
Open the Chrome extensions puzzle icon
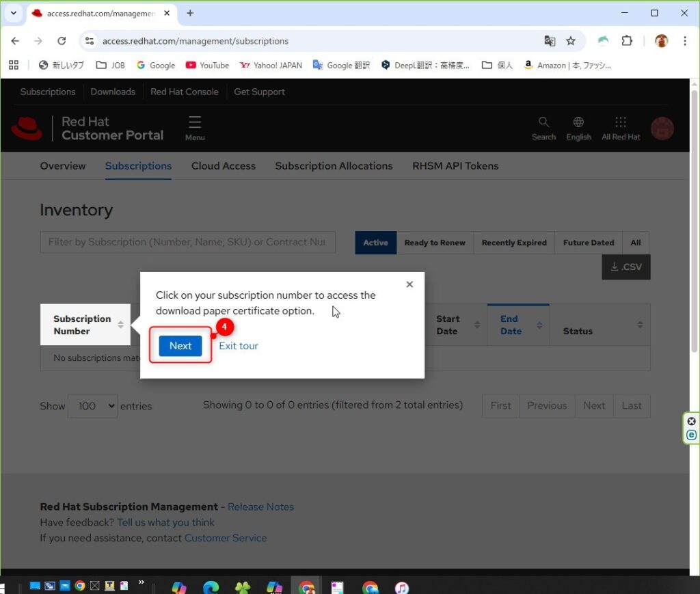pos(627,41)
